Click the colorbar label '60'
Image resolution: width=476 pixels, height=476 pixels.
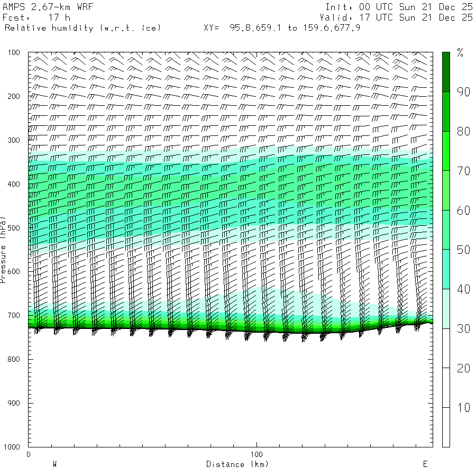[x=463, y=210]
